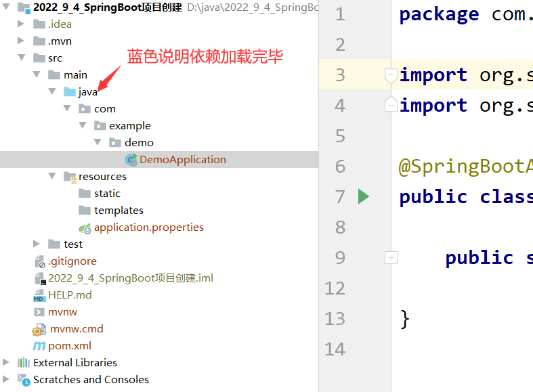Click 'public class' text on line 7
Image resolution: width=533 pixels, height=392 pixels.
pyautogui.click(x=466, y=197)
